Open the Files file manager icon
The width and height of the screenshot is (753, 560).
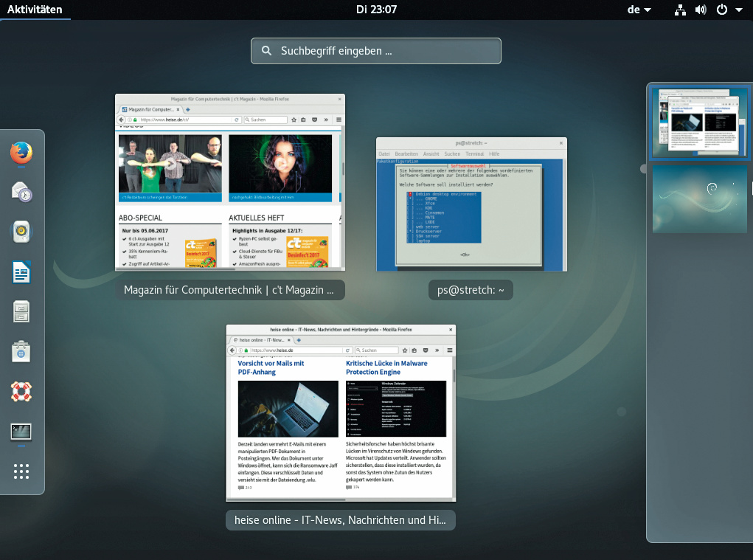click(x=21, y=312)
